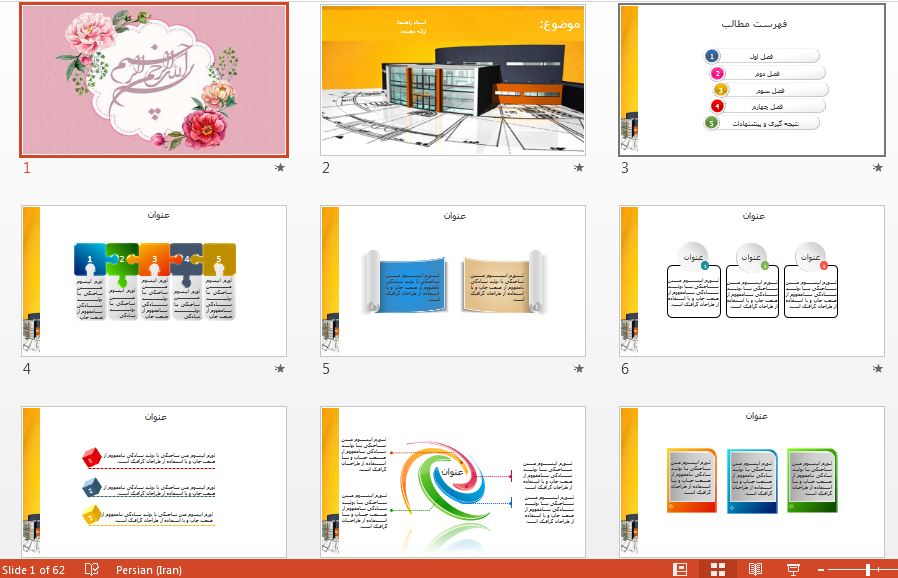Viewport: 898px width, 578px height.
Task: Click the animation star under slide 4
Action: click(279, 369)
